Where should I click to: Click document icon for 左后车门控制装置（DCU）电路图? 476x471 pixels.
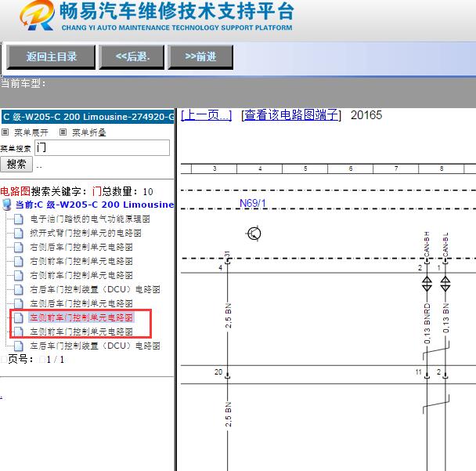pos(19,346)
